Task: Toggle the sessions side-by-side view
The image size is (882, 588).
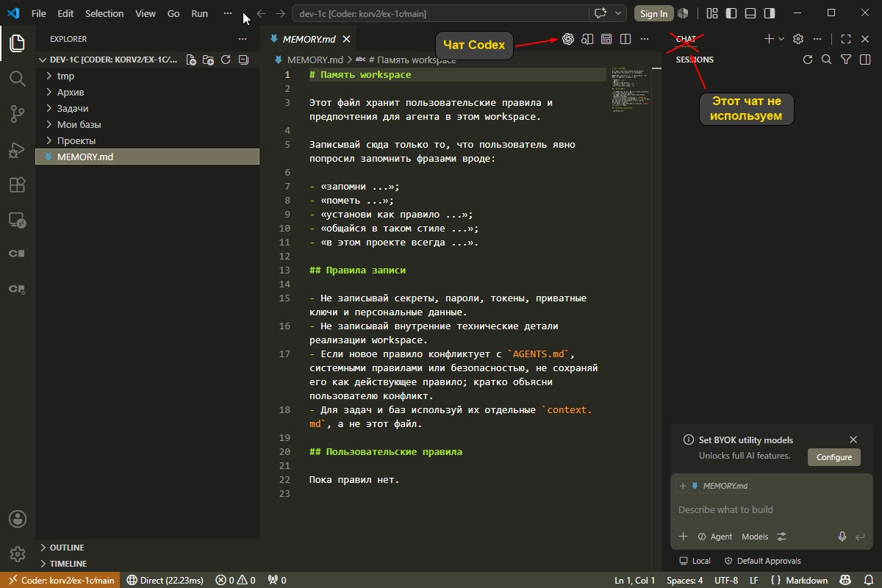Action: coord(865,60)
